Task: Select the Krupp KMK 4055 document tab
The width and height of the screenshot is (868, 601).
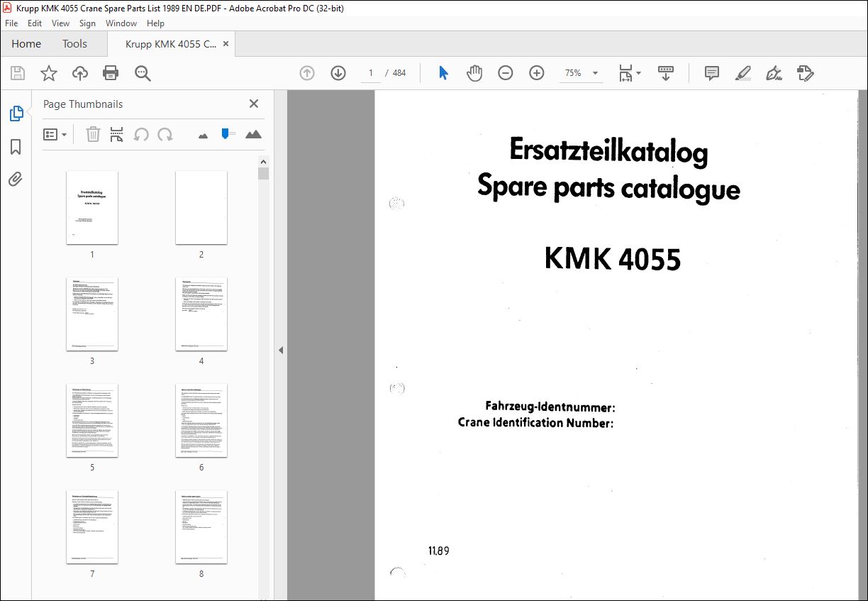Action: click(x=171, y=44)
